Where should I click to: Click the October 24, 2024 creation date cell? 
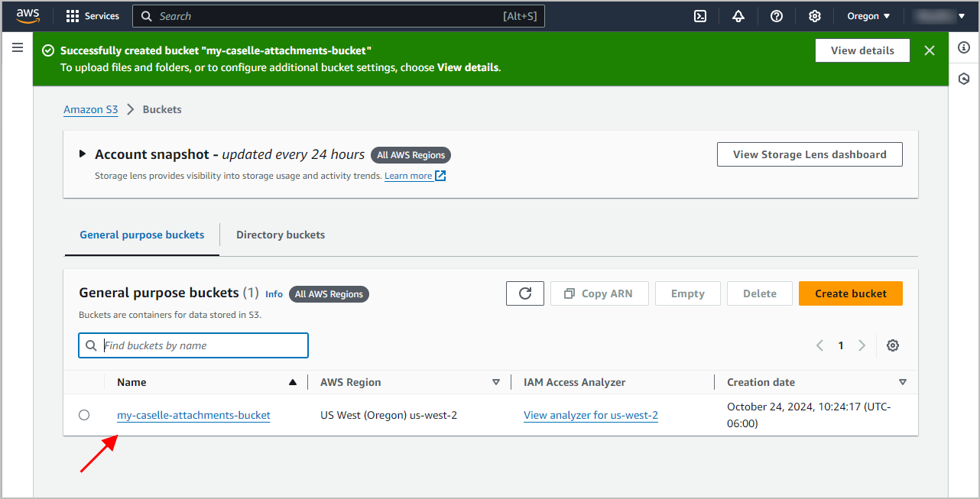point(809,415)
